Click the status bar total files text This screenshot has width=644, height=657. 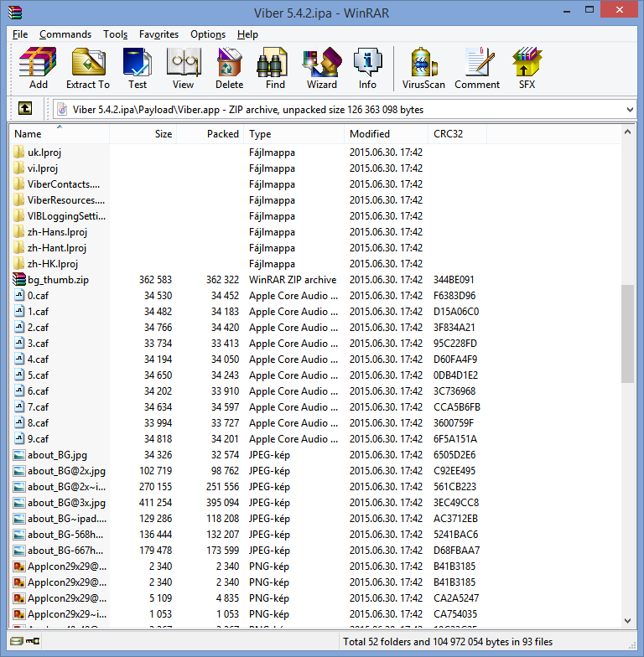(x=448, y=642)
